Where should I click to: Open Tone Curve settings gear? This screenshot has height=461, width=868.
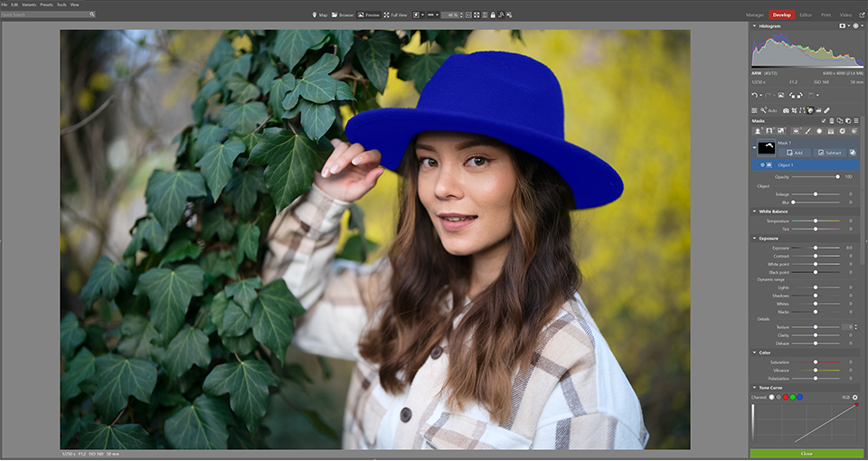tap(855, 397)
